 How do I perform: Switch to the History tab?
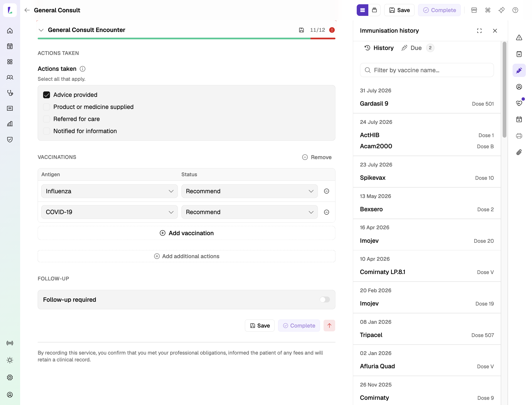tap(379, 48)
